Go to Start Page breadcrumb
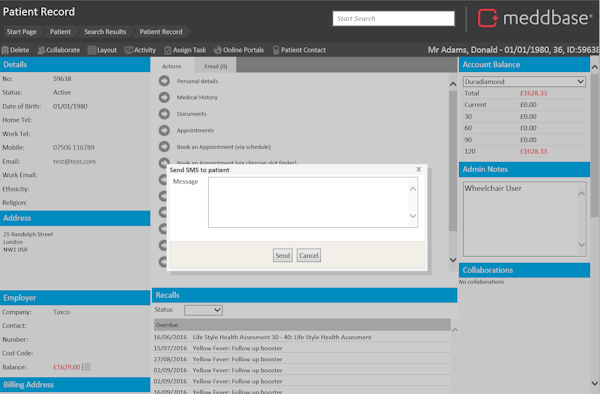600x394 pixels. (21, 32)
